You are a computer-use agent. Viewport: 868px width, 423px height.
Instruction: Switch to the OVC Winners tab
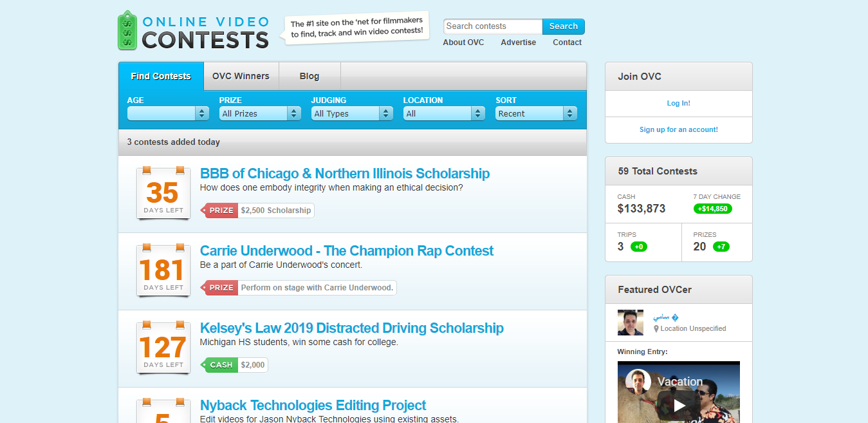click(x=241, y=76)
